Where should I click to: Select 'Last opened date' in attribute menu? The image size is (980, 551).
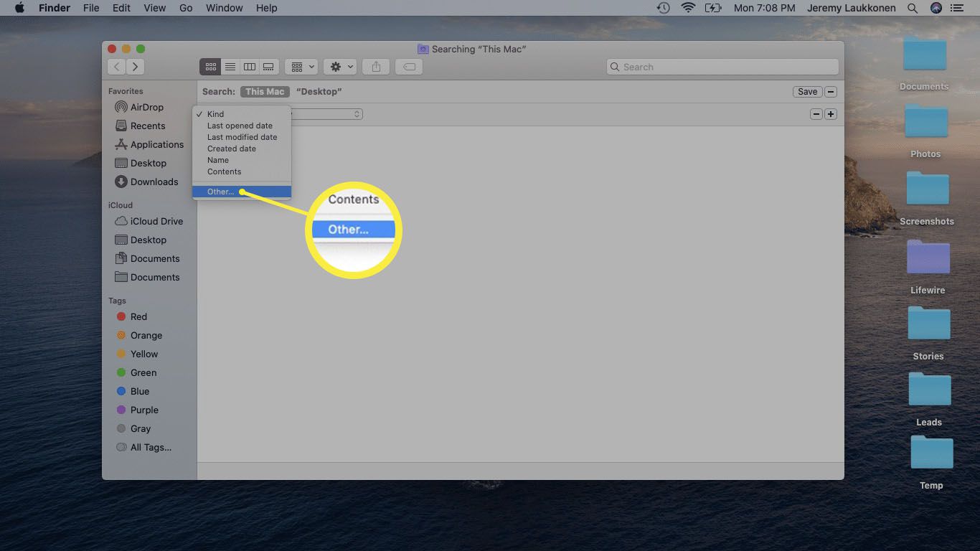pyautogui.click(x=240, y=126)
